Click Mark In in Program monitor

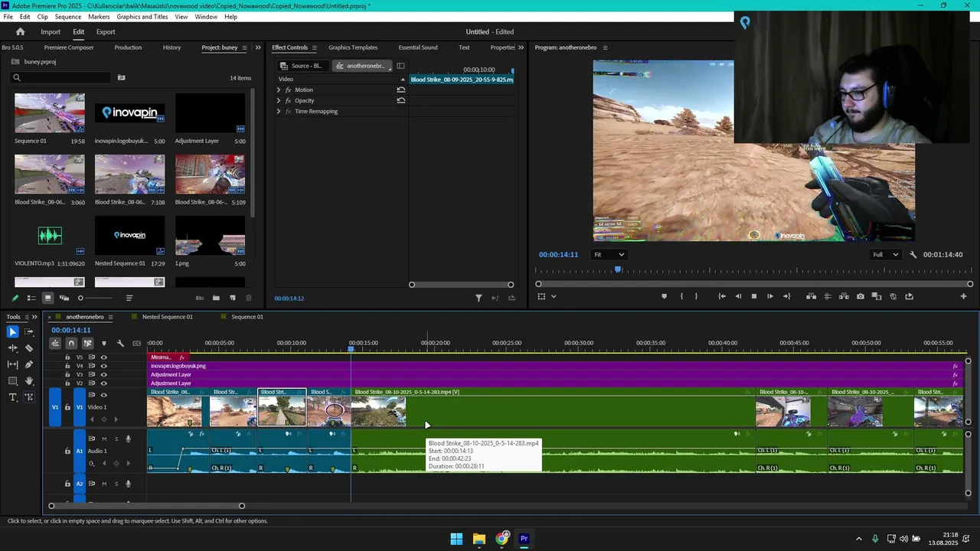point(681,296)
